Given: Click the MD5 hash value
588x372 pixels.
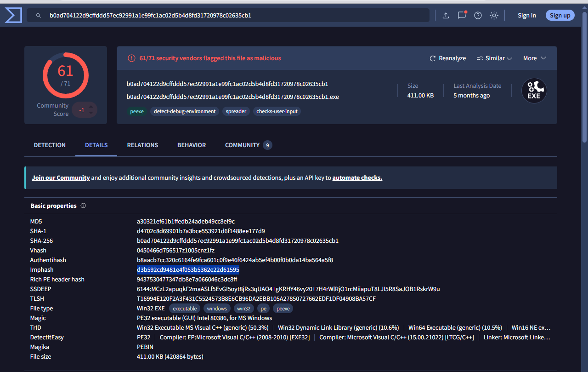Looking at the screenshot, I should click(186, 222).
